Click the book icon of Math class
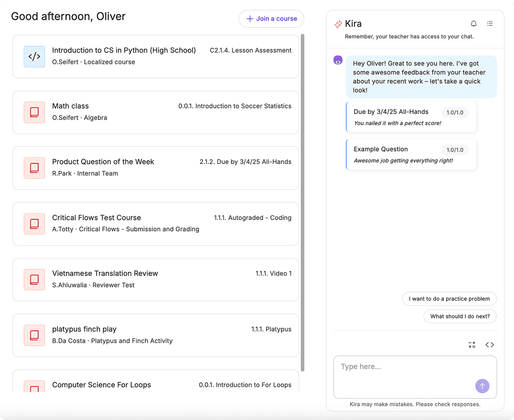This screenshot has width=514, height=420. pyautogui.click(x=35, y=112)
